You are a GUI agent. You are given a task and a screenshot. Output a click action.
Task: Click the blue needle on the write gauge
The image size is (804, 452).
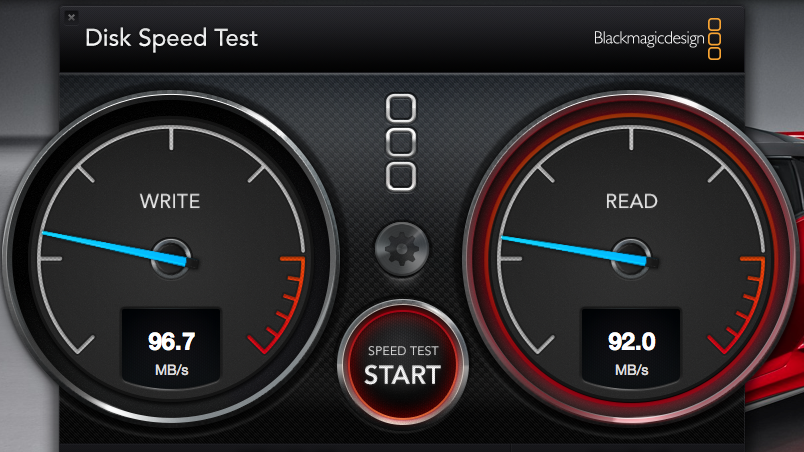[x=114, y=248]
